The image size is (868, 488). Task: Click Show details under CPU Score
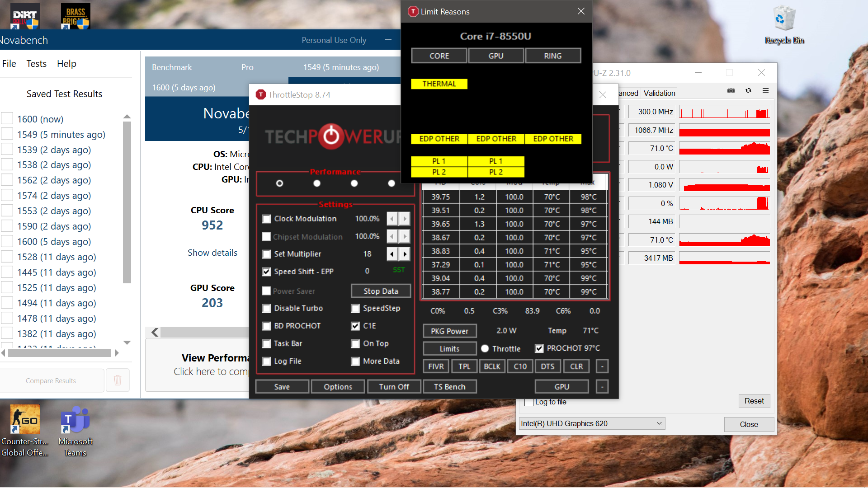212,253
